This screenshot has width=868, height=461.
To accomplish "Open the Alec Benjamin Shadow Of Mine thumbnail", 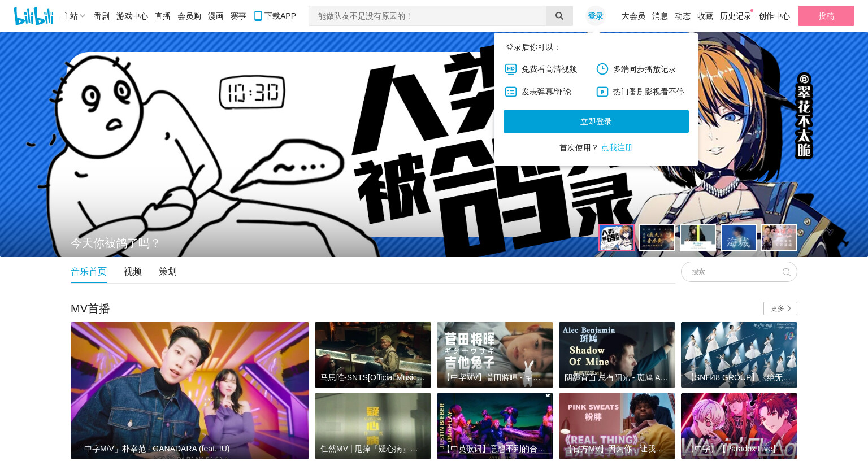I will (617, 355).
